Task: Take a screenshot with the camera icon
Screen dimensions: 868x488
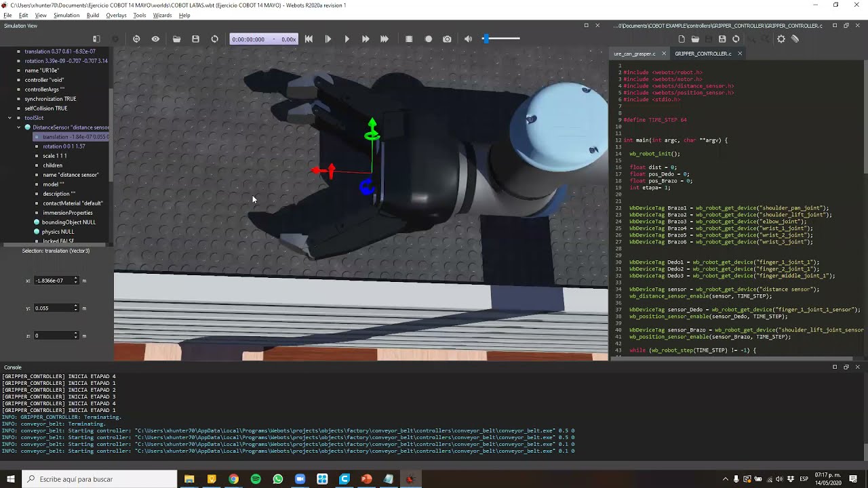Action: coord(447,39)
